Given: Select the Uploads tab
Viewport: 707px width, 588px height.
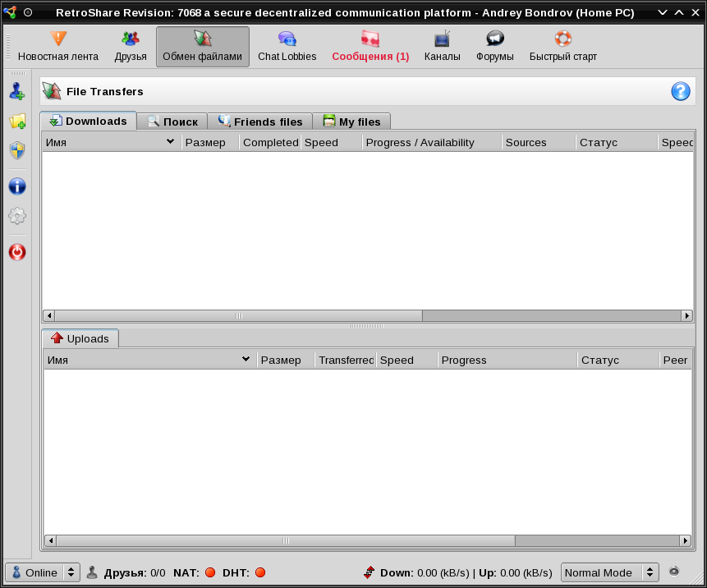Looking at the screenshot, I should tap(80, 338).
